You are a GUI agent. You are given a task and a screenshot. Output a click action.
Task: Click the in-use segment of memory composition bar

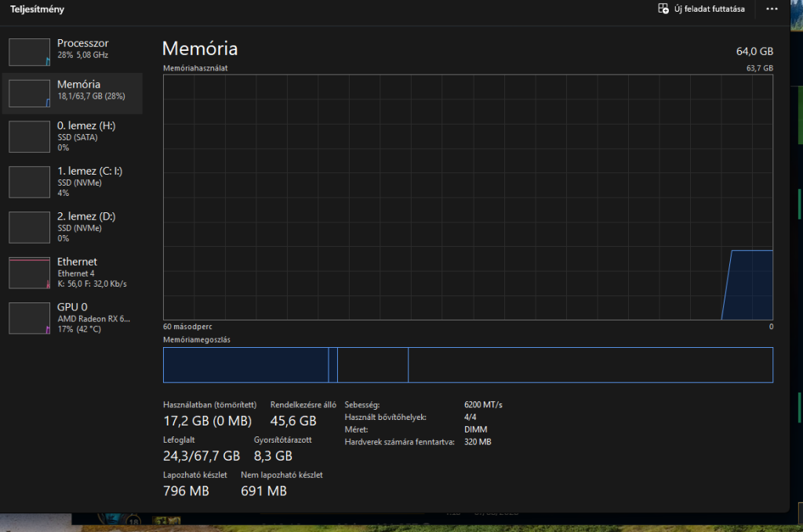pos(245,365)
